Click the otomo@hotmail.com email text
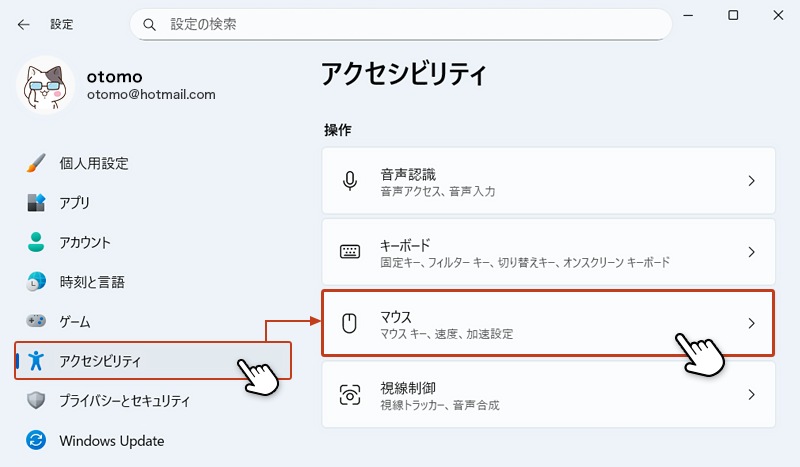This screenshot has height=467, width=800. (x=151, y=94)
